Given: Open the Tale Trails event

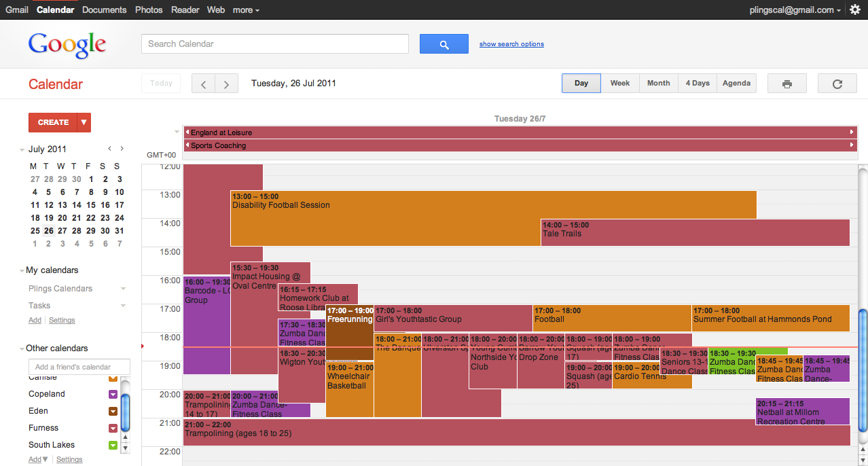Looking at the screenshot, I should click(x=695, y=232).
